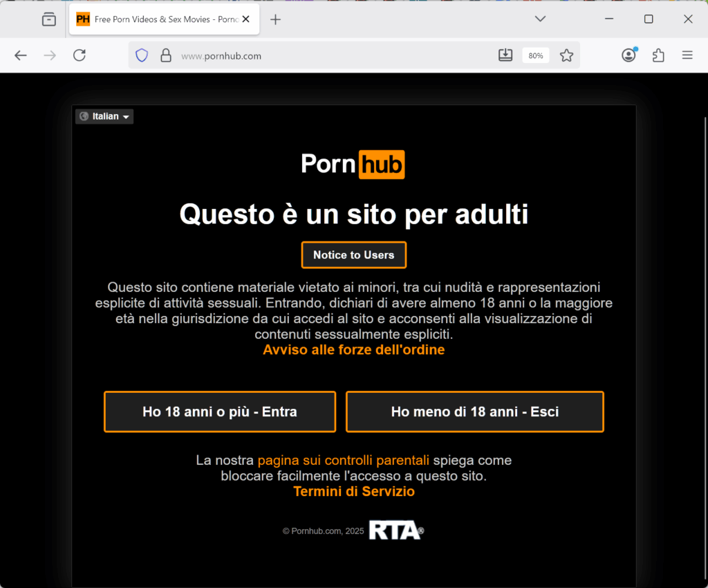Click the Notice to Users button
The image size is (708, 588).
(354, 255)
